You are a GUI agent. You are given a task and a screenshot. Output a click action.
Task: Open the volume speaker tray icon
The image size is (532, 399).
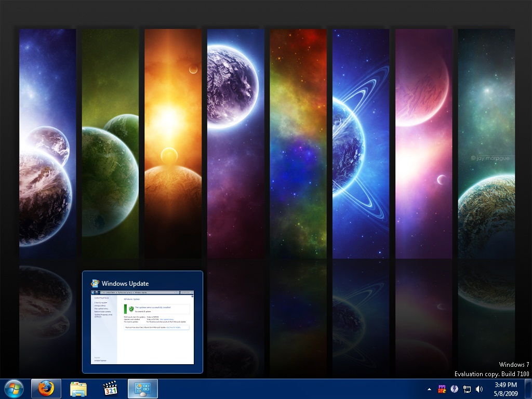[479, 389]
